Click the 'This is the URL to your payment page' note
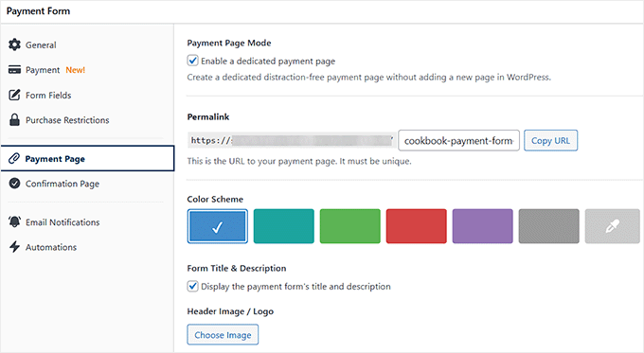Image resolution: width=644 pixels, height=353 pixels. 299,161
